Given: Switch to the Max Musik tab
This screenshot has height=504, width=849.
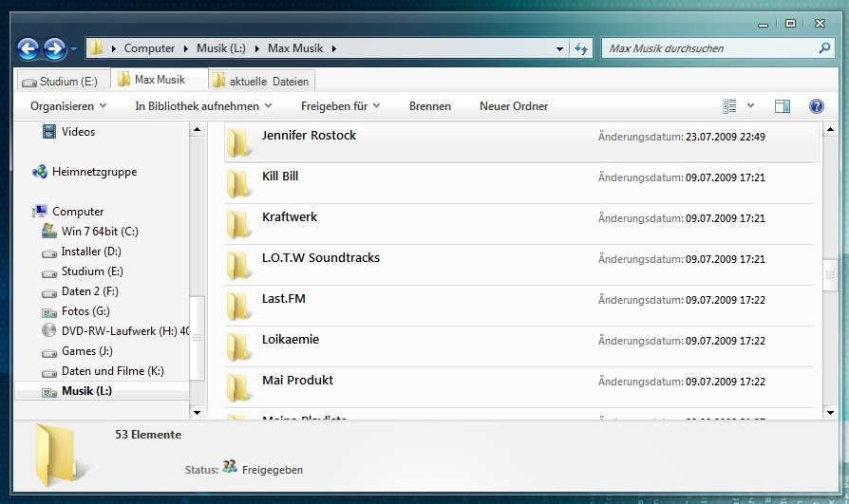Looking at the screenshot, I should [x=160, y=80].
